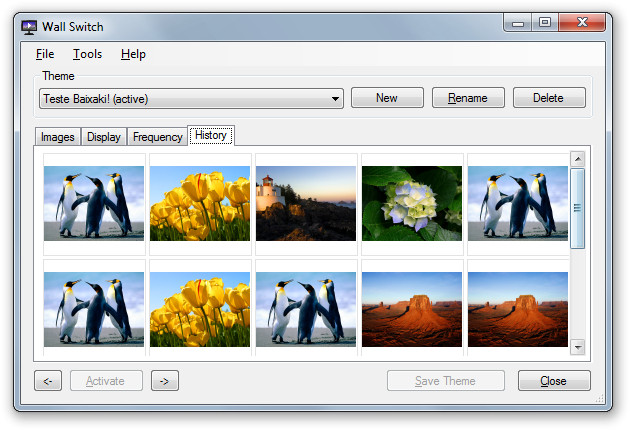Screen dimensions: 630x431
Task: Select the lighthouse sunset thumbnail
Action: [306, 204]
